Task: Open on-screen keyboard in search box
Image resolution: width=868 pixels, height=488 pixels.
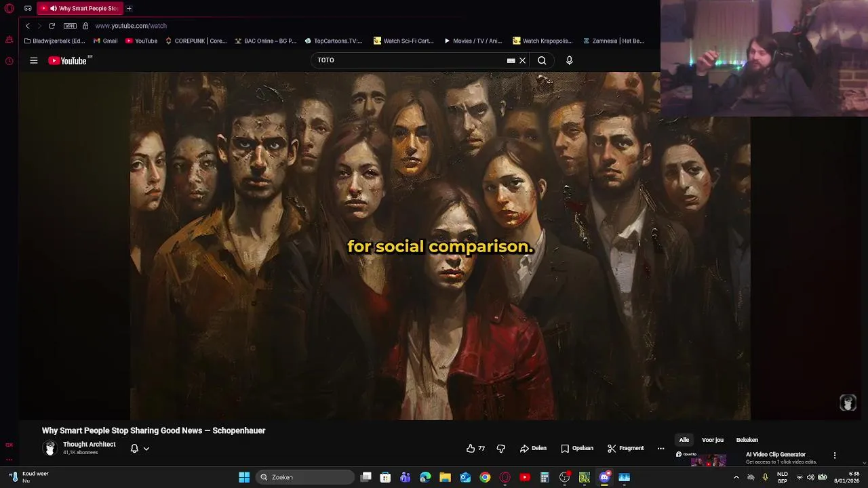Action: click(511, 60)
